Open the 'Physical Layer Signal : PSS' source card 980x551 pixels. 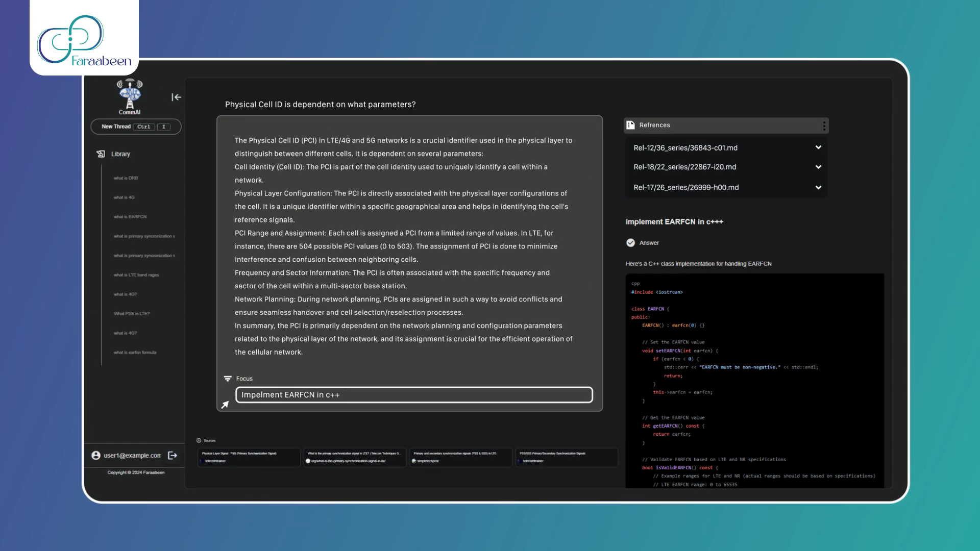click(249, 457)
